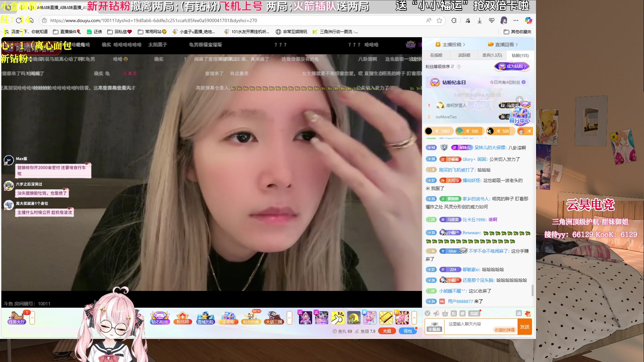Open the 任务大厅 task hall icon

coord(17,318)
